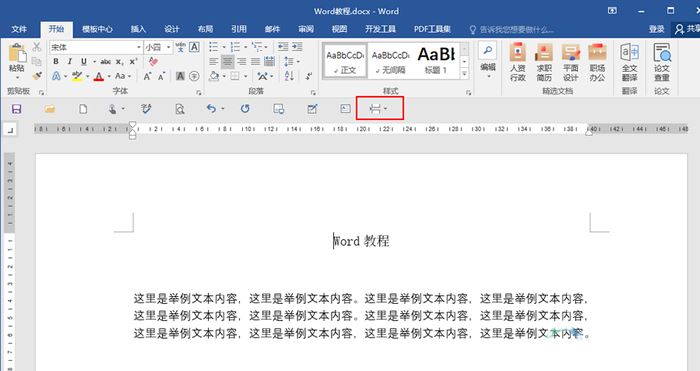The image size is (700, 371).
Task: Click the tell-me search box
Action: [512, 29]
